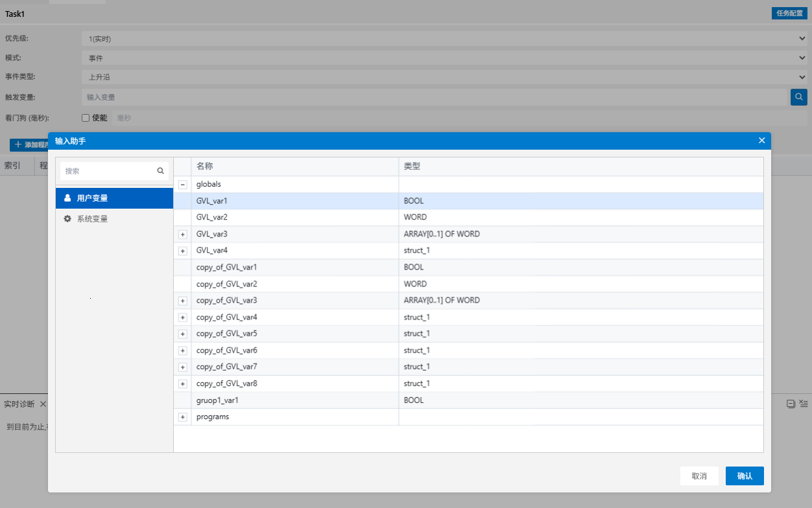Screen dimensions: 812x508
Task: Close the 实时诊断 tab
Action: [43, 404]
